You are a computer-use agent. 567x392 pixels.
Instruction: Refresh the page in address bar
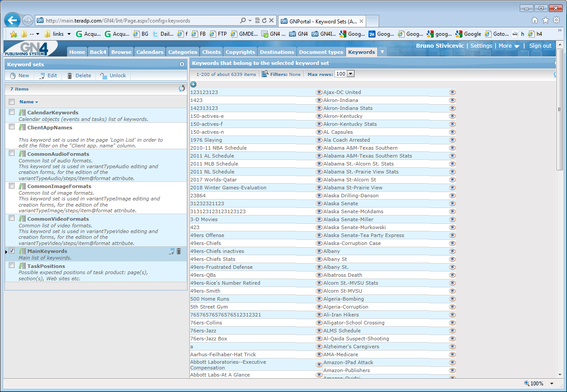pyautogui.click(x=264, y=21)
